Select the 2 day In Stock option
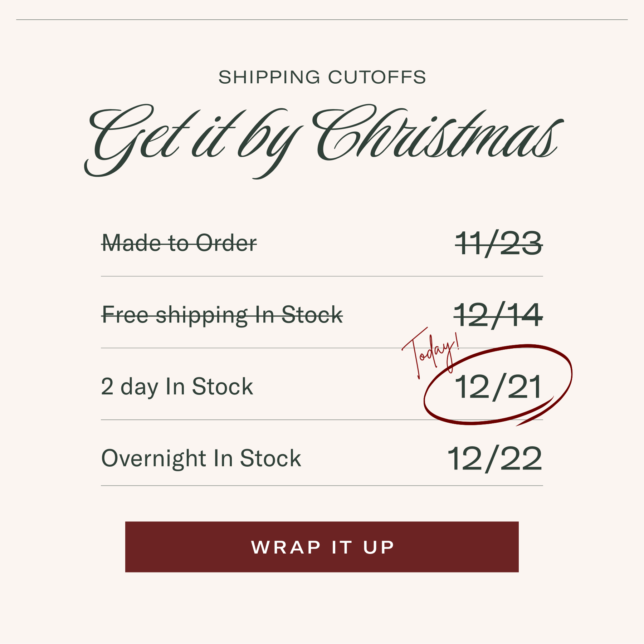 177,387
